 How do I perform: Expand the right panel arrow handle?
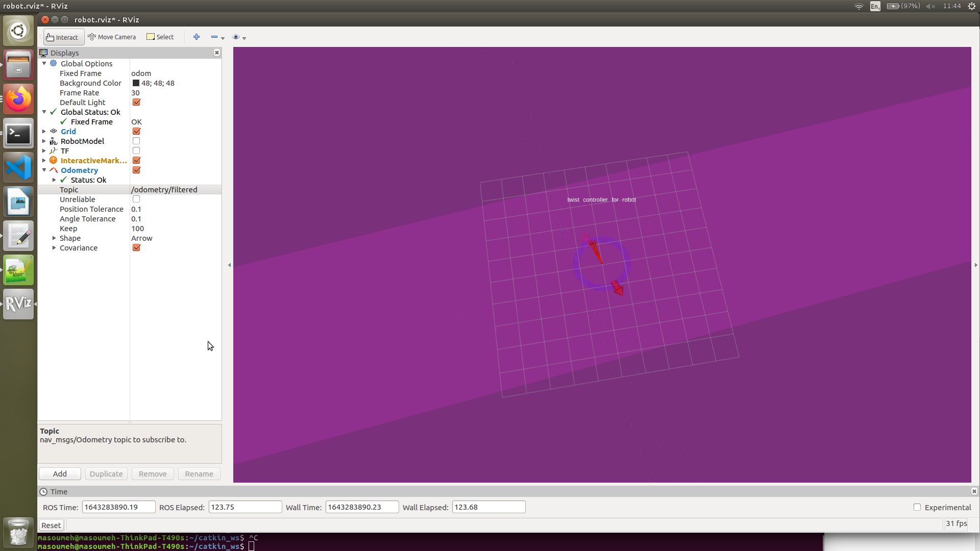pyautogui.click(x=976, y=265)
